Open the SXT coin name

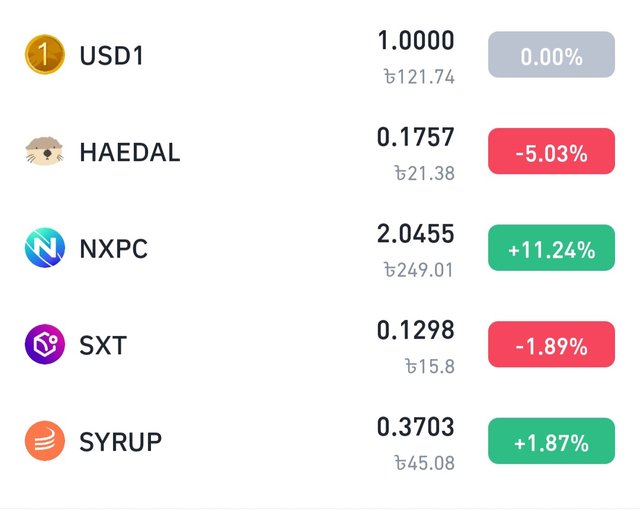coord(103,345)
